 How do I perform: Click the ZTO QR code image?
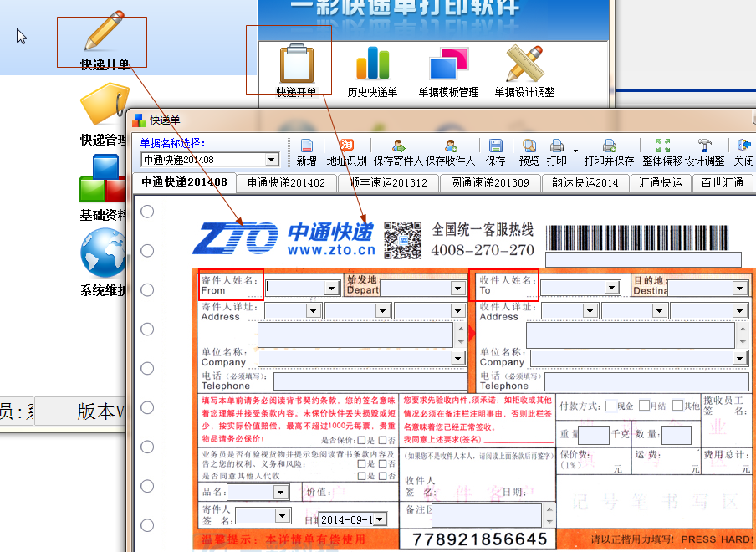403,240
